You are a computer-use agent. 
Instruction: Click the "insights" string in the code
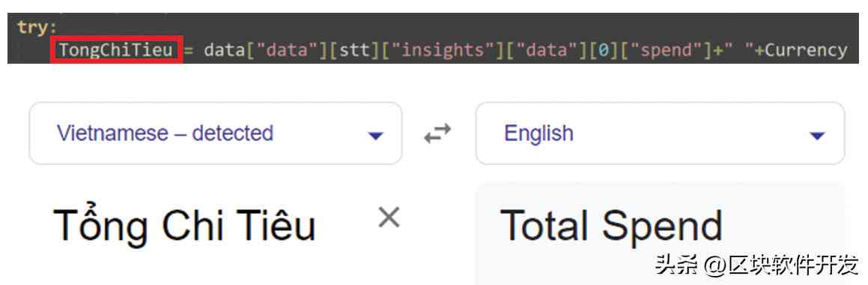tap(437, 50)
